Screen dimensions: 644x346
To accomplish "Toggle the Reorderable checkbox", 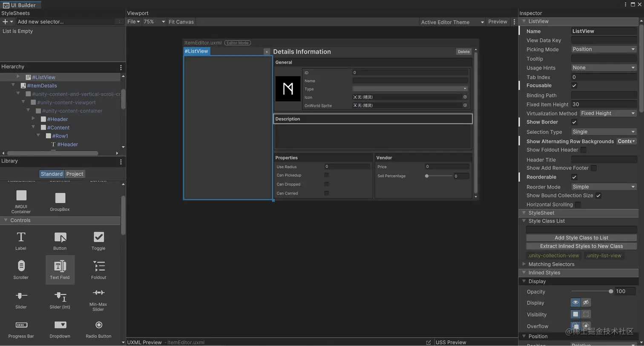I will pyautogui.click(x=574, y=177).
